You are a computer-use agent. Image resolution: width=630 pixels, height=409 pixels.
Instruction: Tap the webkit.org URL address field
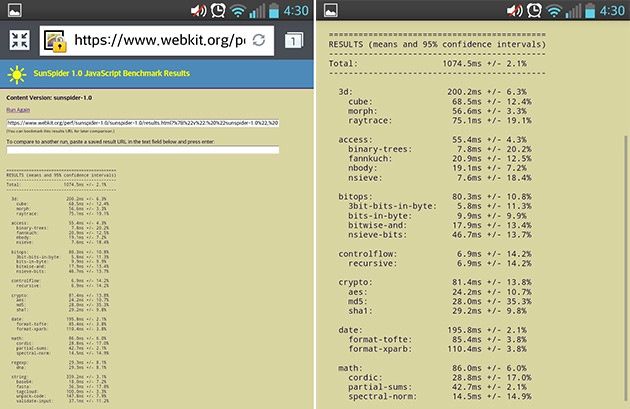[157, 41]
